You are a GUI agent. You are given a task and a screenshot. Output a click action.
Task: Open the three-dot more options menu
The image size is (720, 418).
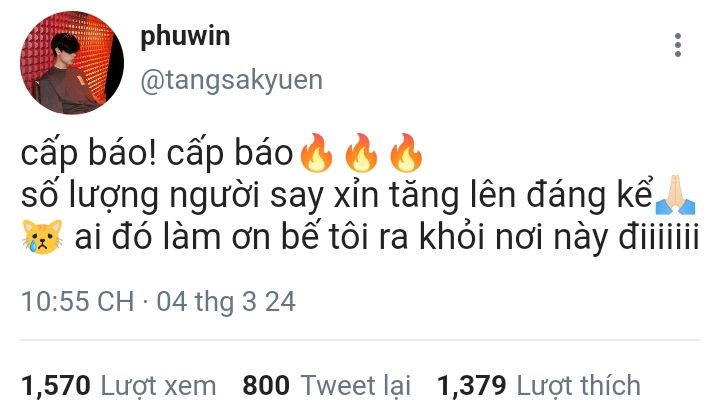678,45
